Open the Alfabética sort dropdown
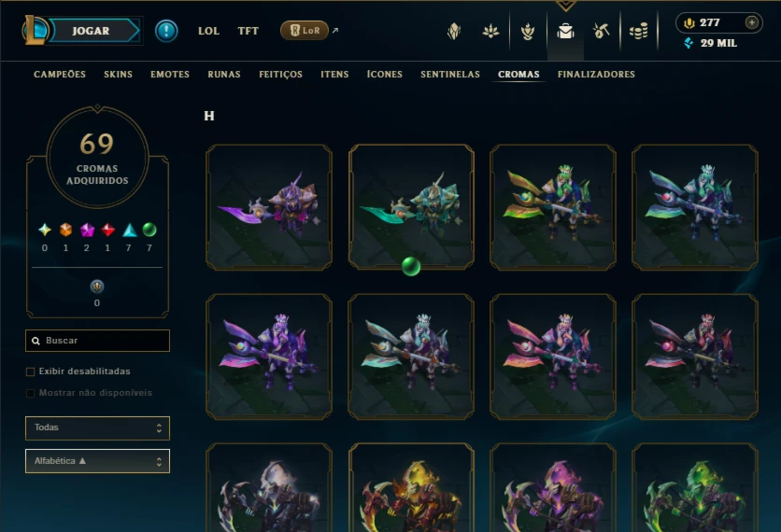This screenshot has width=781, height=532. point(97,461)
